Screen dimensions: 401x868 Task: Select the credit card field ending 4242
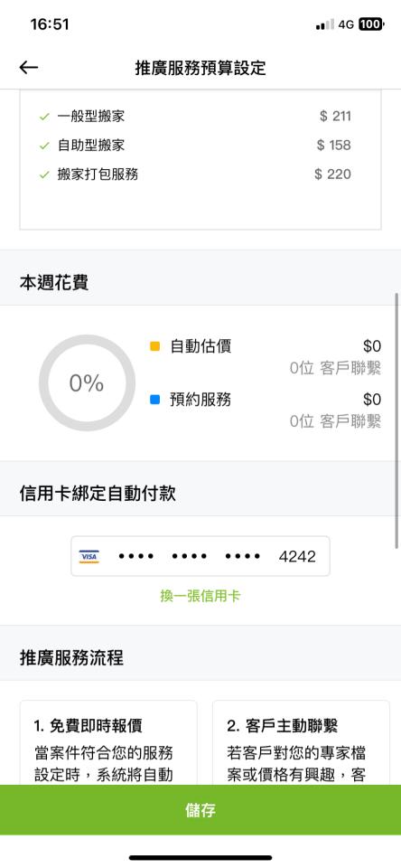(x=200, y=556)
